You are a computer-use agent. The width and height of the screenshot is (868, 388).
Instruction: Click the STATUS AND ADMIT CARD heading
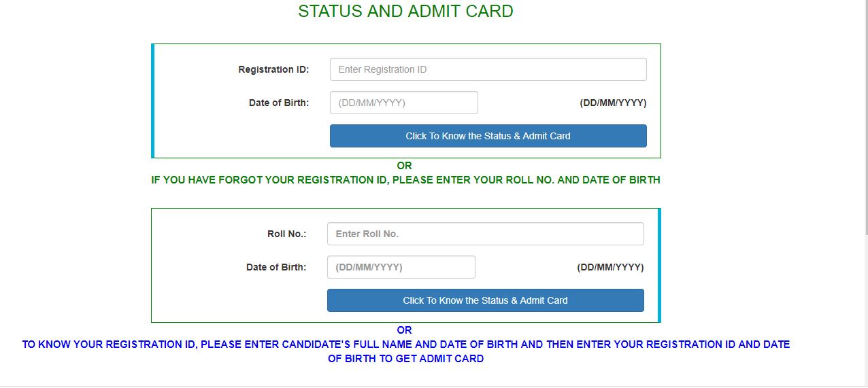(405, 12)
